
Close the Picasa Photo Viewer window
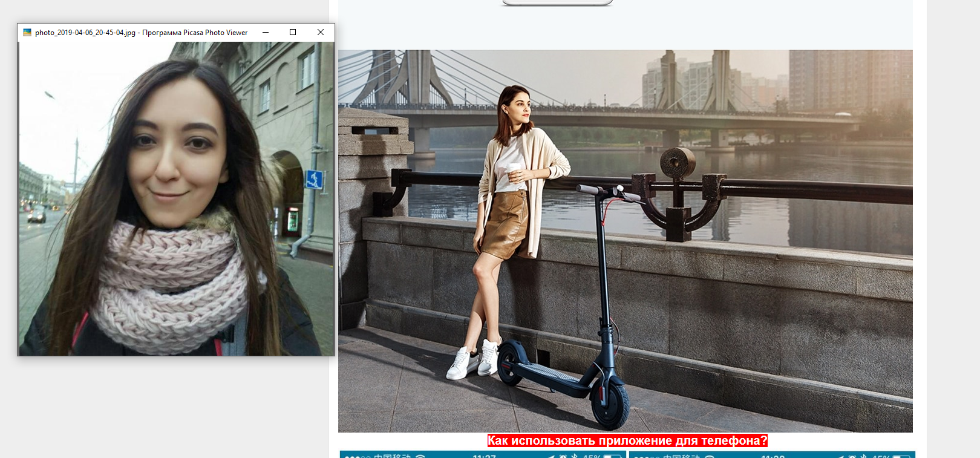click(321, 33)
